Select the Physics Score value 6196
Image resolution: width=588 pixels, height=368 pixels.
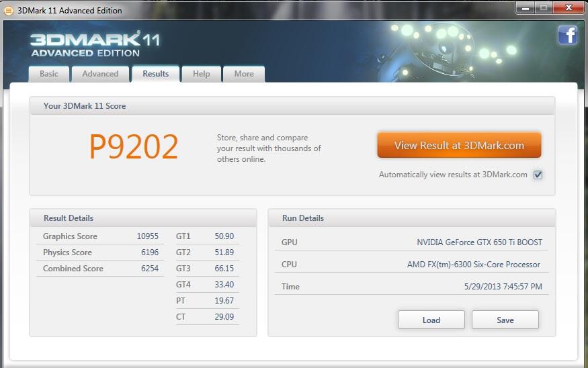[150, 252]
